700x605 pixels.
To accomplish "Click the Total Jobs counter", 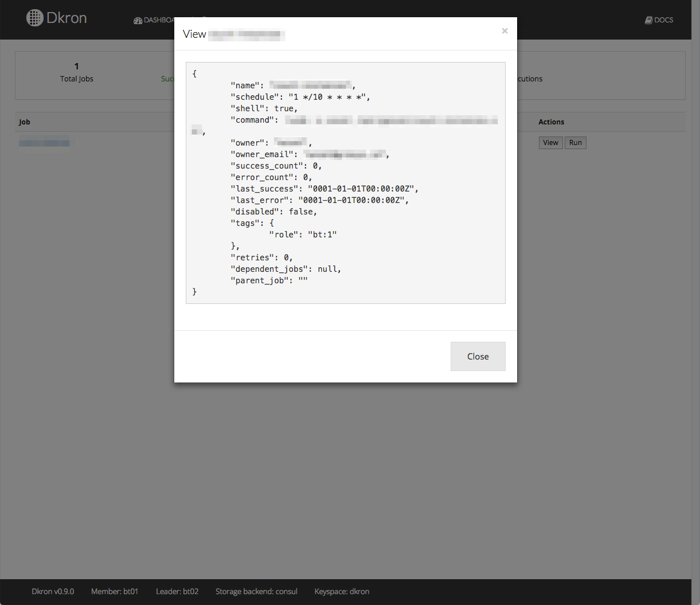I will coord(77,72).
